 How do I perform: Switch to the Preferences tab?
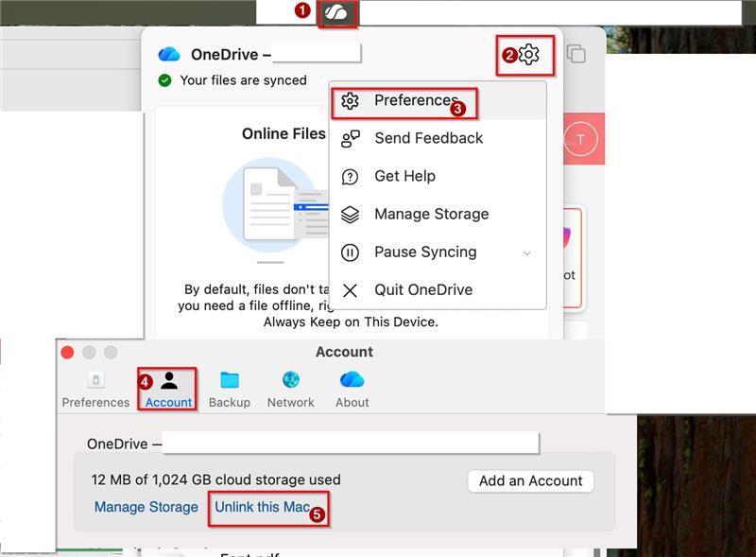(x=95, y=389)
